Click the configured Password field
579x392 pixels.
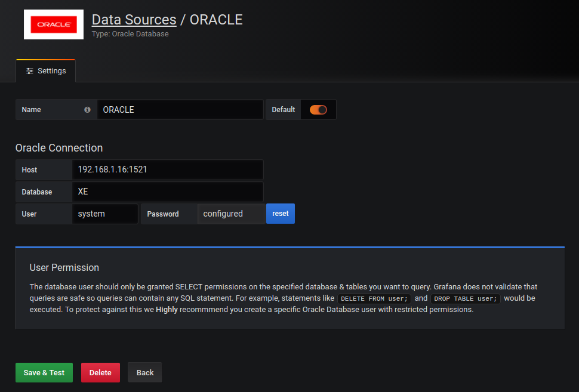coord(232,214)
